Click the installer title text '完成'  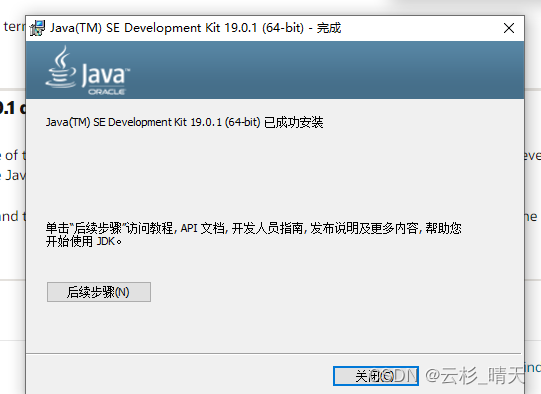pyautogui.click(x=328, y=28)
